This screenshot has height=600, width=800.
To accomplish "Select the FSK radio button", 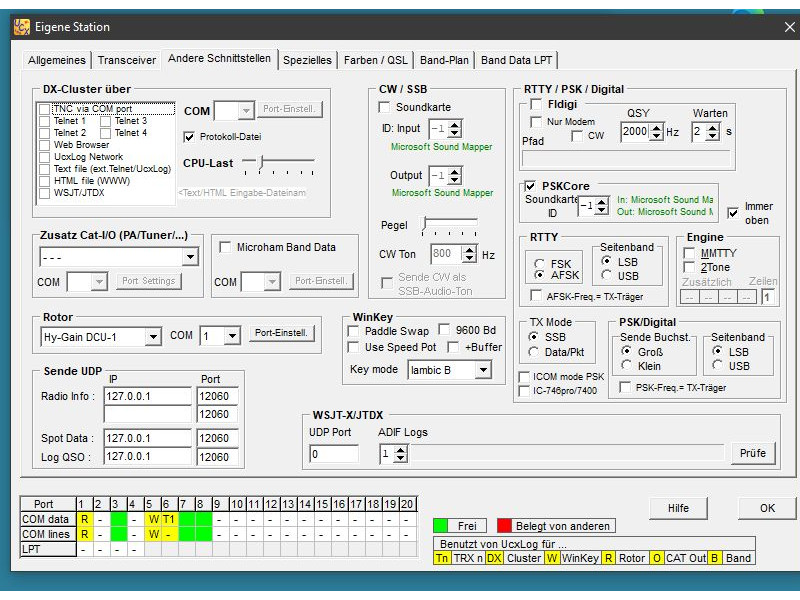I will [x=539, y=264].
